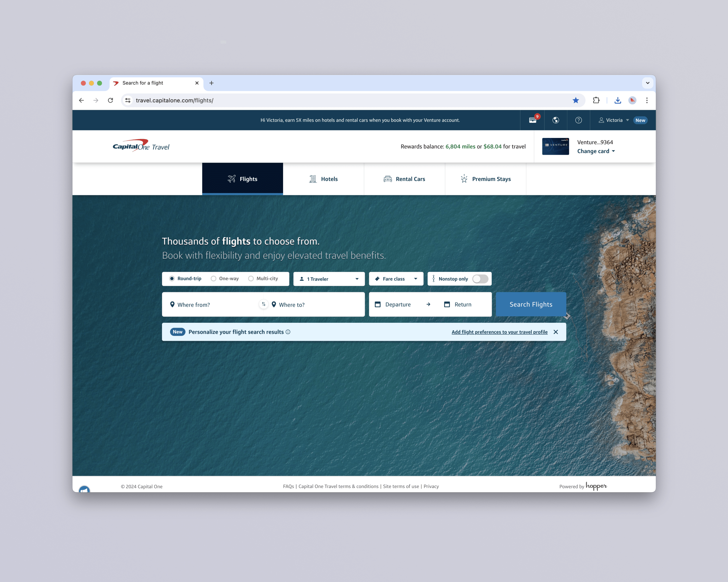The image size is (728, 582).
Task: Swap origin and destination with swap icon
Action: [264, 304]
